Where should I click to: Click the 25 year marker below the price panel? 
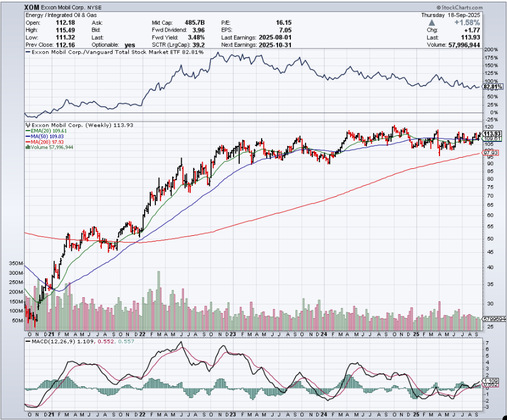click(416, 334)
